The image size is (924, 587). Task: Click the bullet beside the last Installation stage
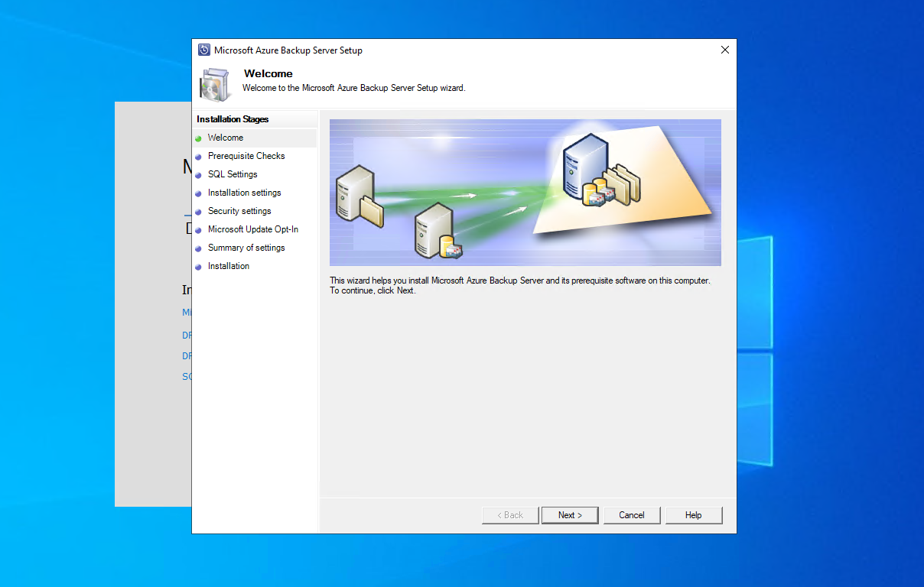[x=198, y=267]
